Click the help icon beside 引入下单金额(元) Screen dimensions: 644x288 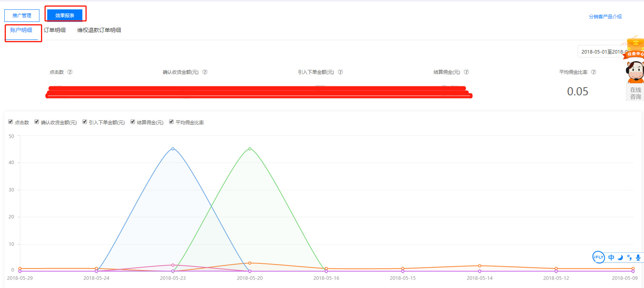tap(340, 72)
